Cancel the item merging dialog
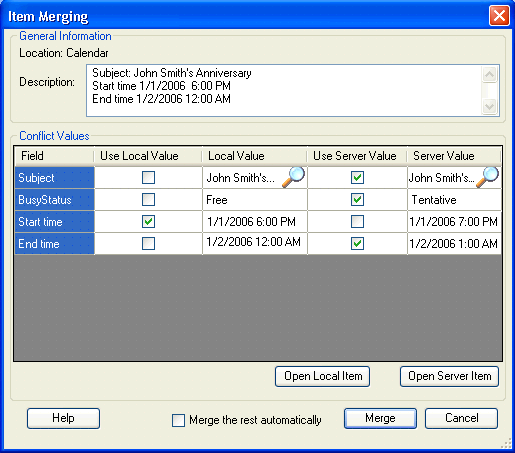 click(462, 418)
